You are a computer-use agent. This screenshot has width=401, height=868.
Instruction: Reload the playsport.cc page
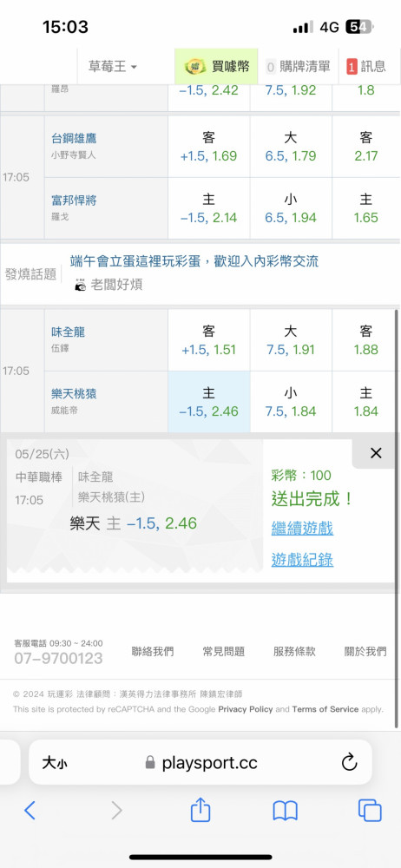pos(349,763)
